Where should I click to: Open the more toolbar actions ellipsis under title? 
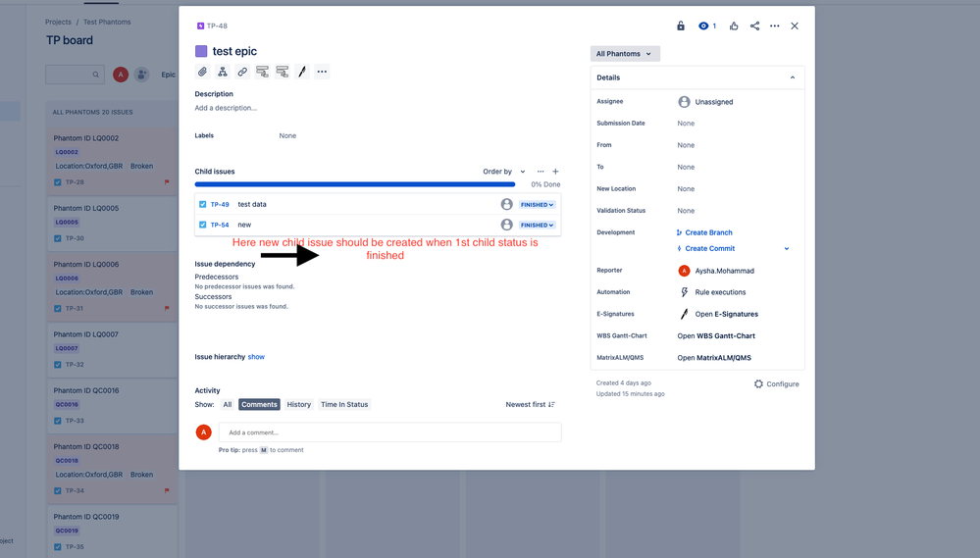[x=322, y=72]
